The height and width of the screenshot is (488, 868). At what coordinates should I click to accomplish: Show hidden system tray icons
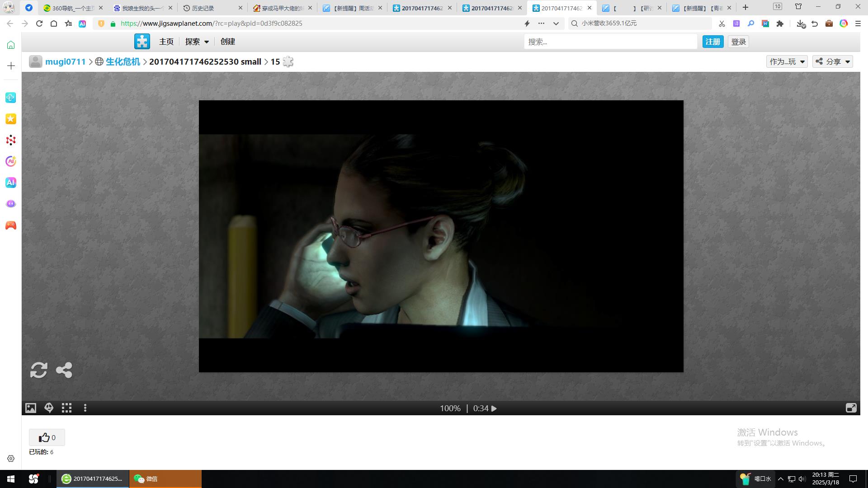(781, 479)
